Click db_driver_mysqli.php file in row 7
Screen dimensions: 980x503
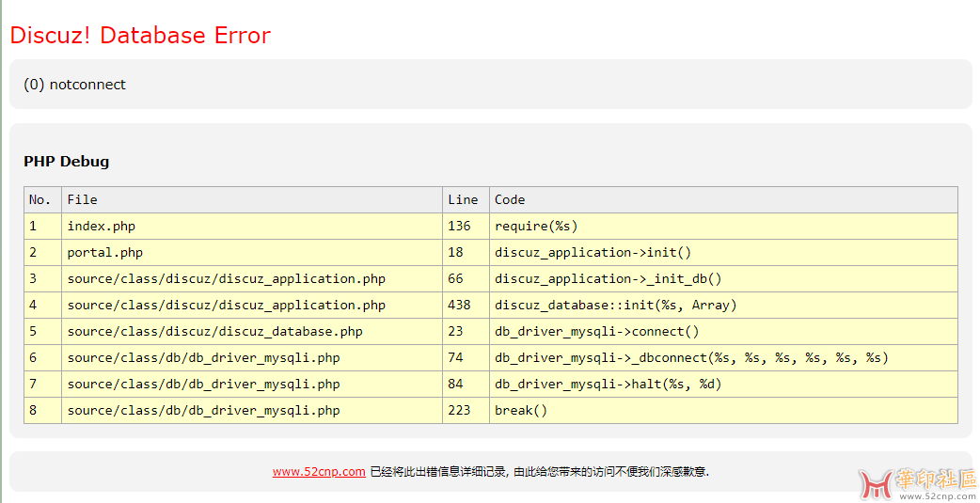(252, 384)
